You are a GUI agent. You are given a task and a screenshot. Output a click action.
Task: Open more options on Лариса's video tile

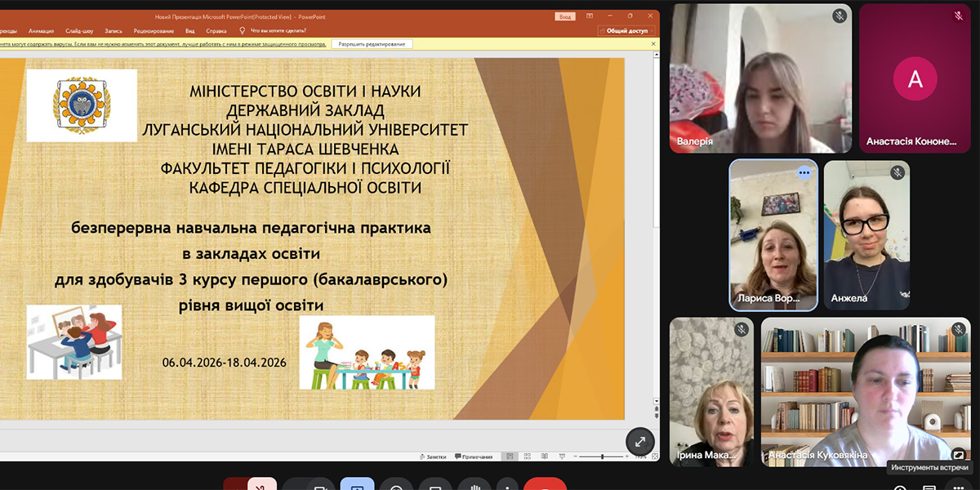(804, 172)
